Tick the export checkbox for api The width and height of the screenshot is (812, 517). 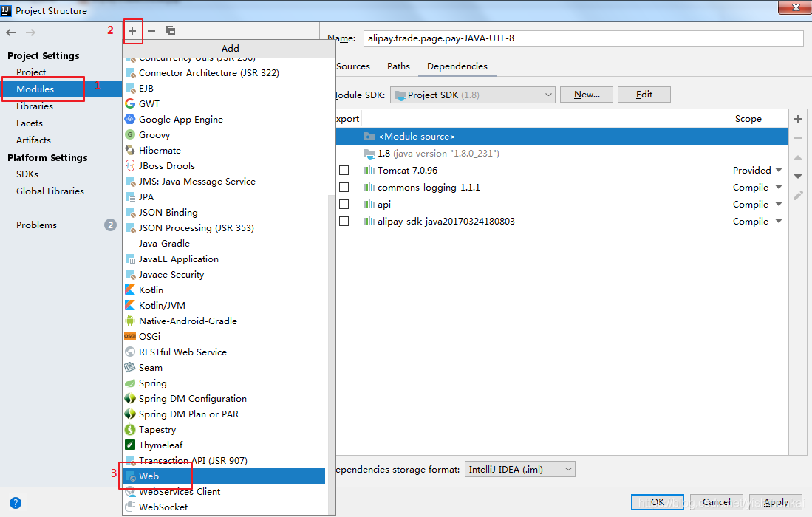pos(344,205)
